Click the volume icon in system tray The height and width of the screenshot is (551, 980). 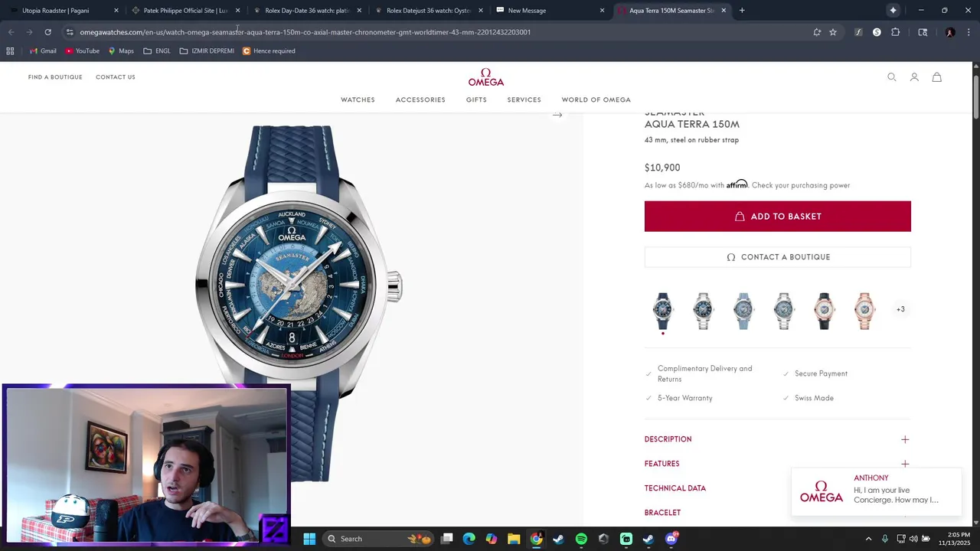(x=913, y=539)
